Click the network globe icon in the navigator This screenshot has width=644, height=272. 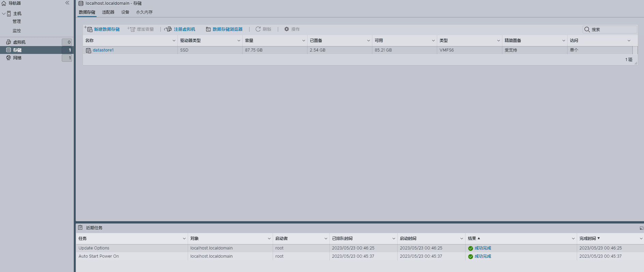[9, 58]
